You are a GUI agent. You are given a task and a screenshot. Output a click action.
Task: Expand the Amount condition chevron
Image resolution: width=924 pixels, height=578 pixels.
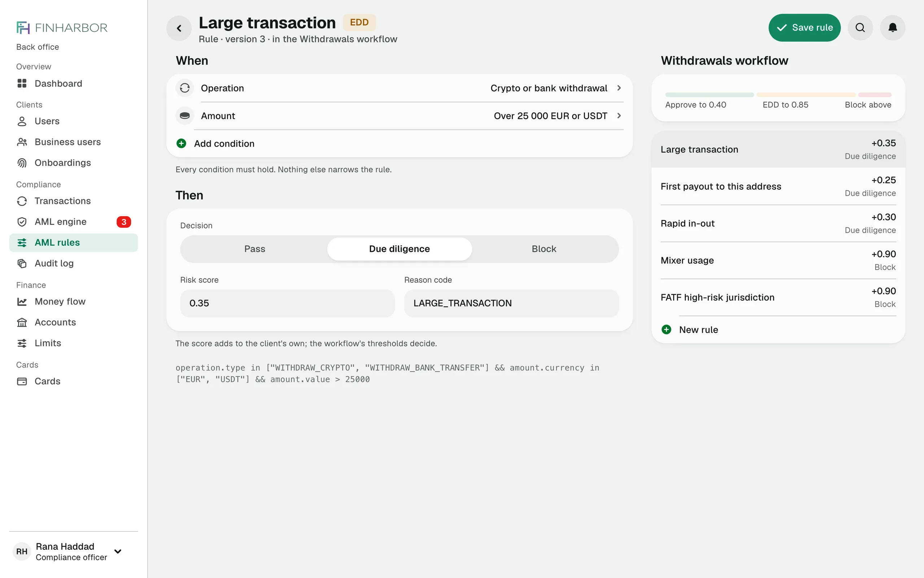(619, 116)
